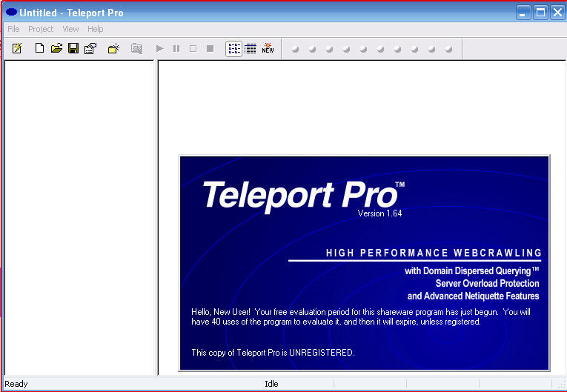Click the solid square abort button
Viewport: 567px width, 392px height.
click(210, 48)
